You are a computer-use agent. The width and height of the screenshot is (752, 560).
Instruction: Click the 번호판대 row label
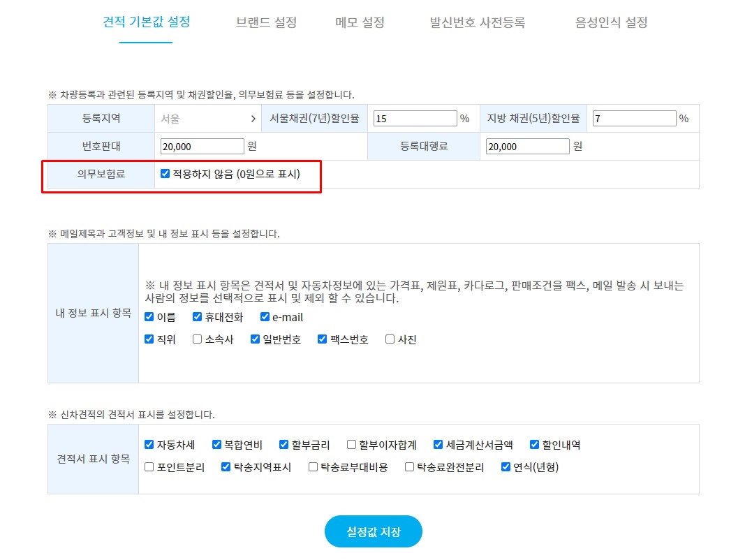click(101, 146)
